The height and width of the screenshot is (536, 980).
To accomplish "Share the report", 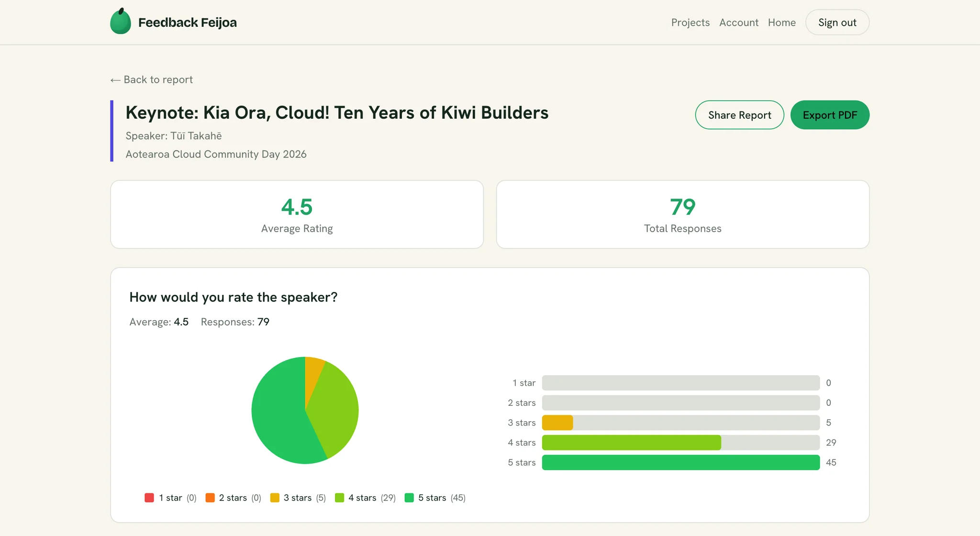I will tap(739, 115).
